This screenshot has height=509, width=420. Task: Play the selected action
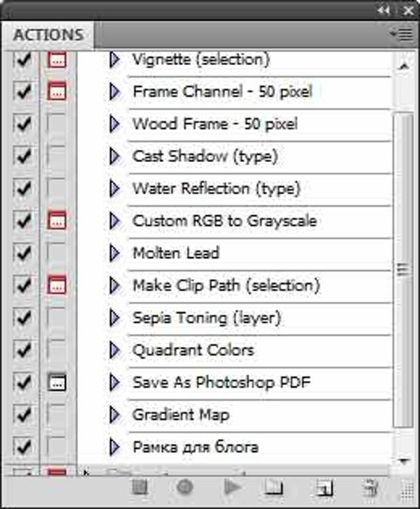pos(232,487)
